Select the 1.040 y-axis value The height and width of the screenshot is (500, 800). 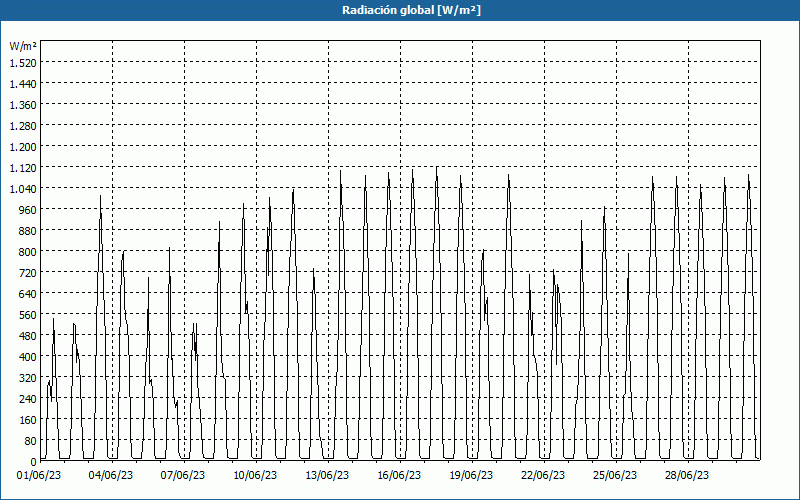pos(23,189)
